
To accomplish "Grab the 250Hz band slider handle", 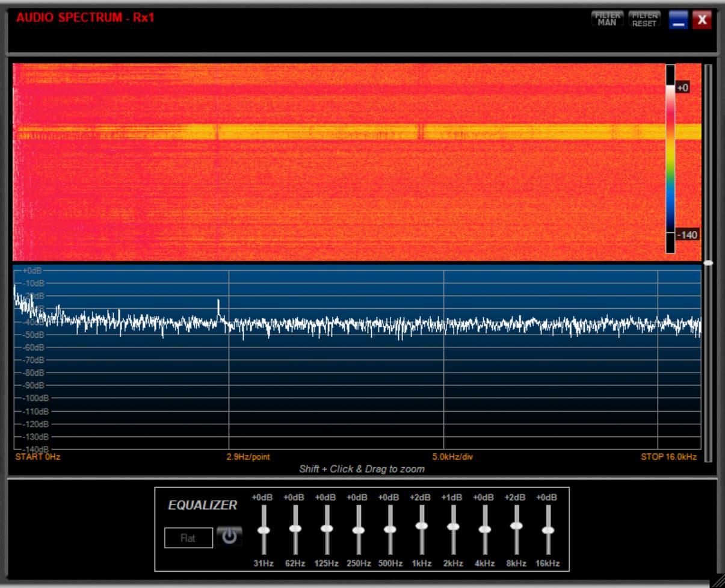I will coord(358,530).
